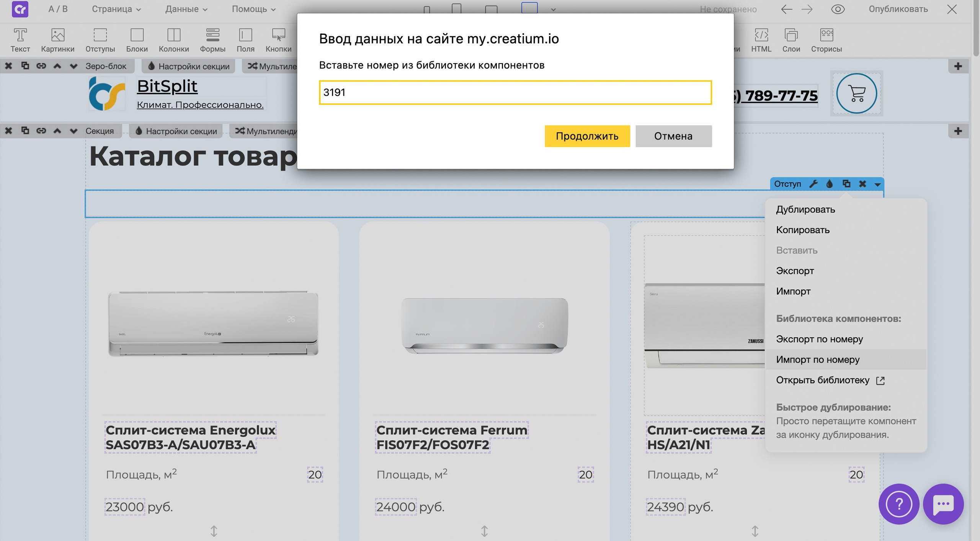Open the A / B testing menu
This screenshot has height=541, width=980.
pyautogui.click(x=58, y=9)
